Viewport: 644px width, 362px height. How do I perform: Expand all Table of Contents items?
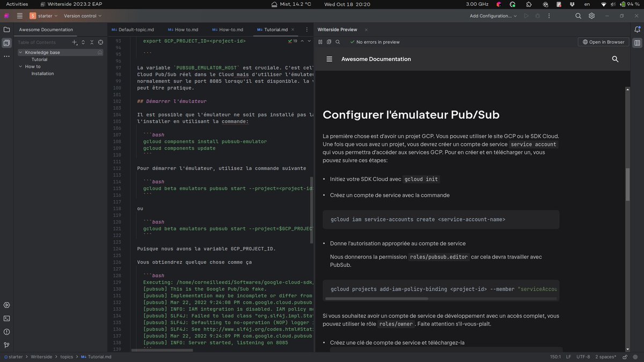point(83,42)
